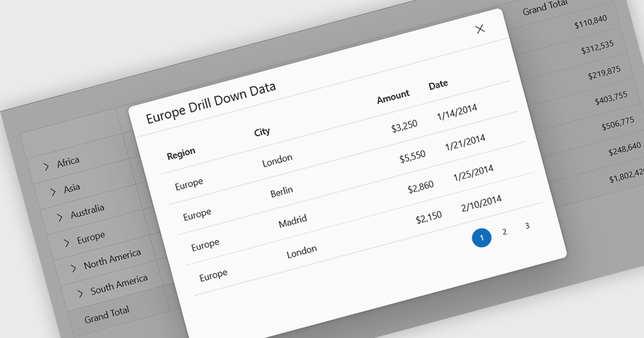This screenshot has height=338, width=644.
Task: Sort by the City column header
Action: click(x=262, y=131)
